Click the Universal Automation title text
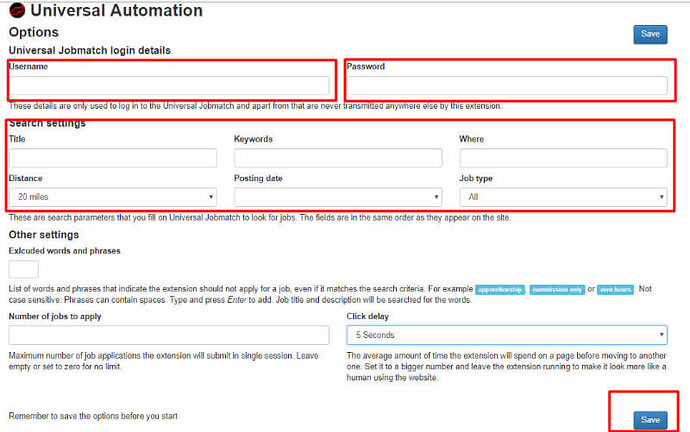Image resolution: width=690 pixels, height=432 pixels. [x=116, y=12]
